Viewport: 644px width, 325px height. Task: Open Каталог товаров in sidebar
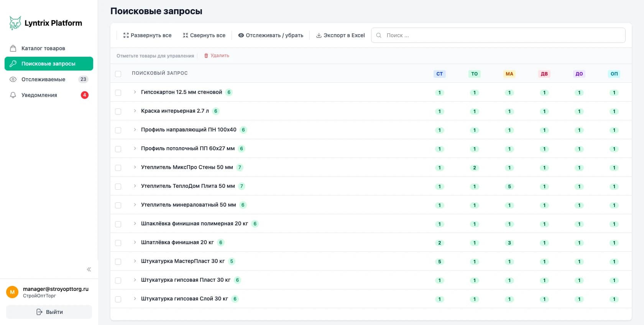(43, 48)
